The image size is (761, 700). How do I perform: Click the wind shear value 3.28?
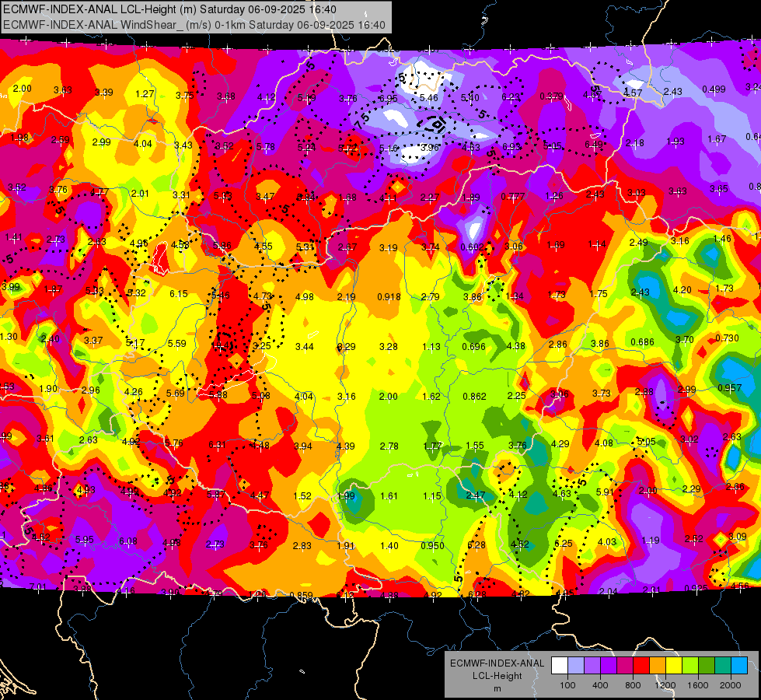click(389, 347)
